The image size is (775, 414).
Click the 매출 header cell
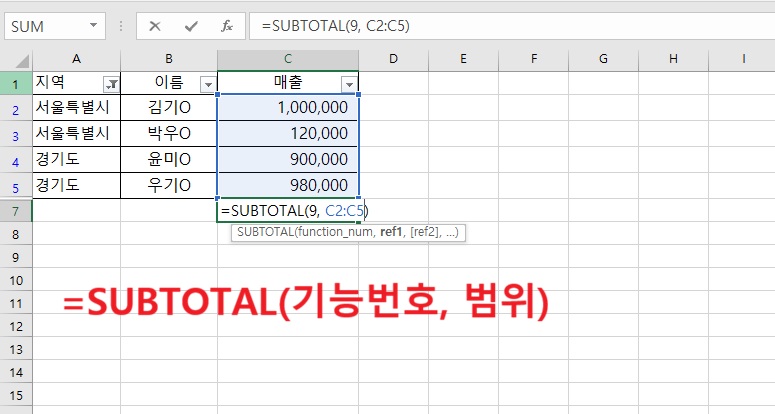288,83
